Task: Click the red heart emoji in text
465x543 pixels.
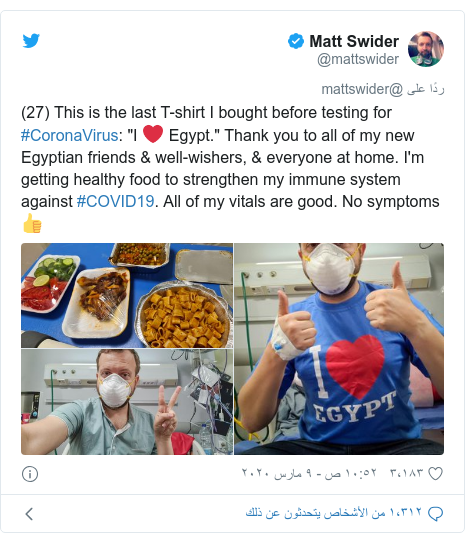Action: pos(153,134)
